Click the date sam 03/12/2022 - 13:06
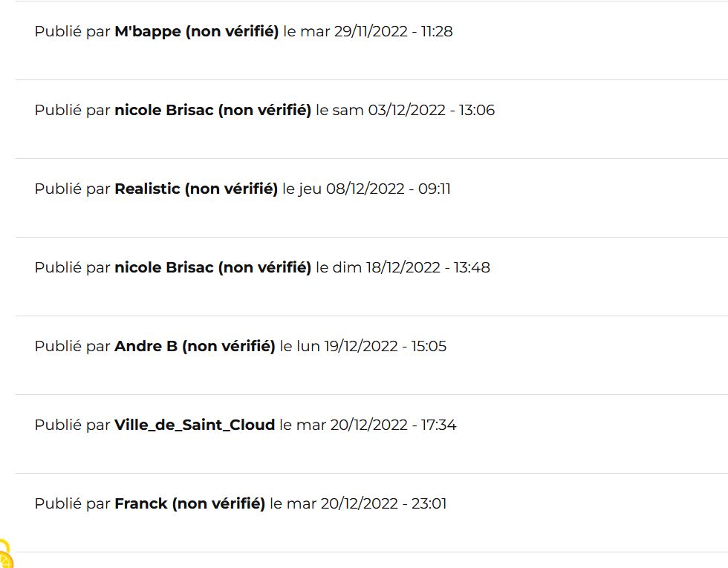 [x=415, y=110]
